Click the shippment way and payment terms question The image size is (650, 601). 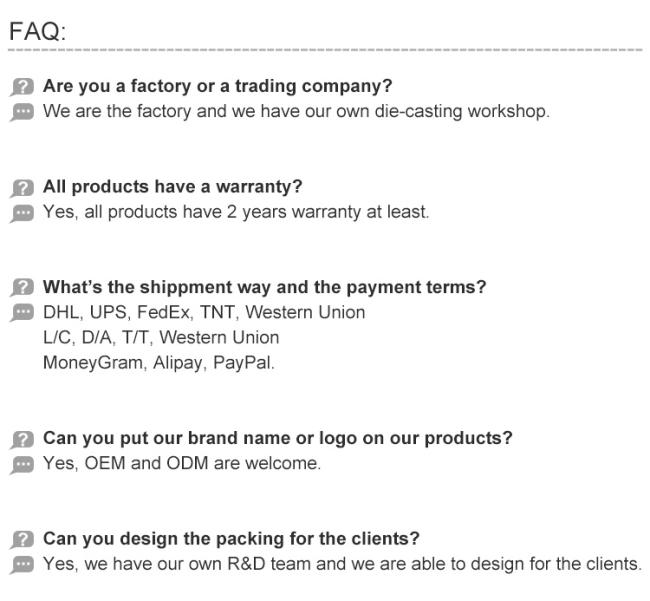pyautogui.click(x=264, y=287)
